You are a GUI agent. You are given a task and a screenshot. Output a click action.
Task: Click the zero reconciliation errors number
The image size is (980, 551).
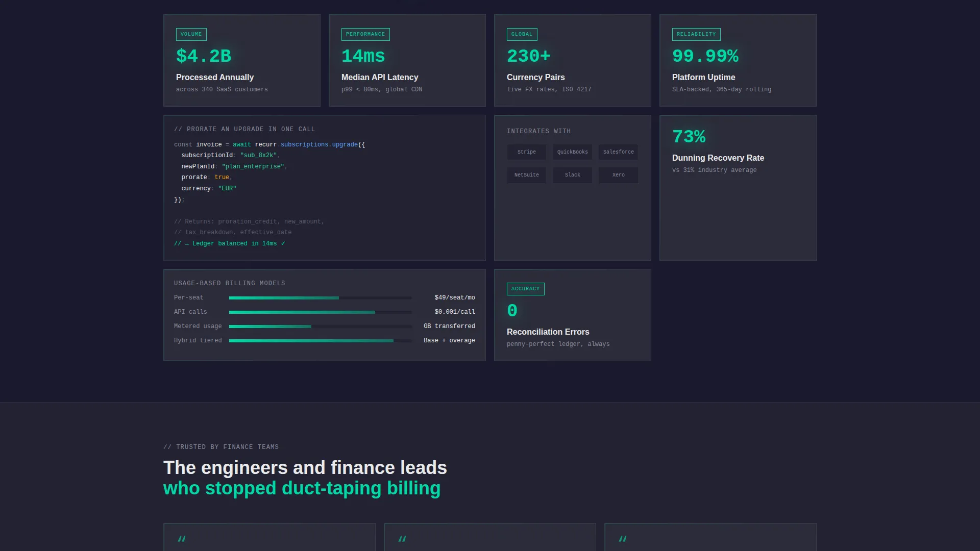512,311
